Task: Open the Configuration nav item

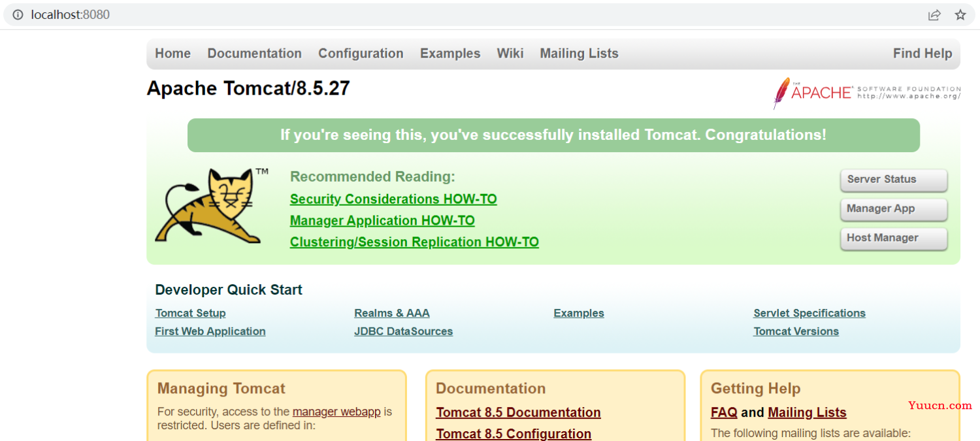Action: tap(361, 54)
